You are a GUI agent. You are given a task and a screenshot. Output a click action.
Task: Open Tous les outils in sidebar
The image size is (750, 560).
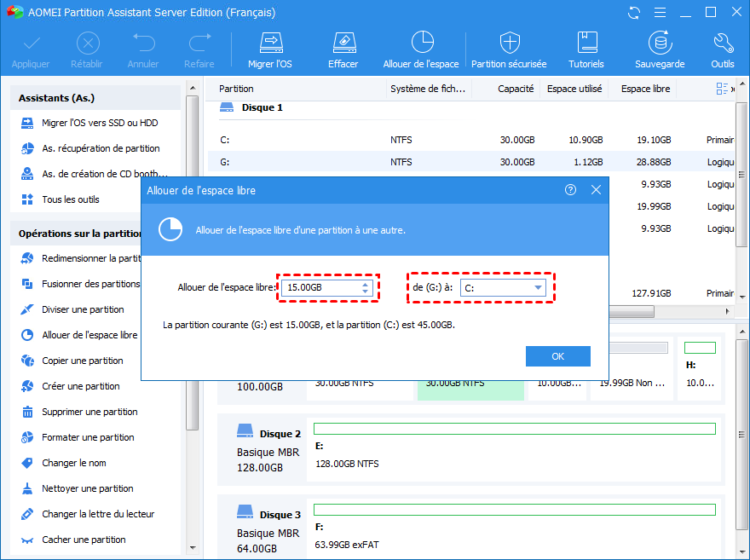61,199
